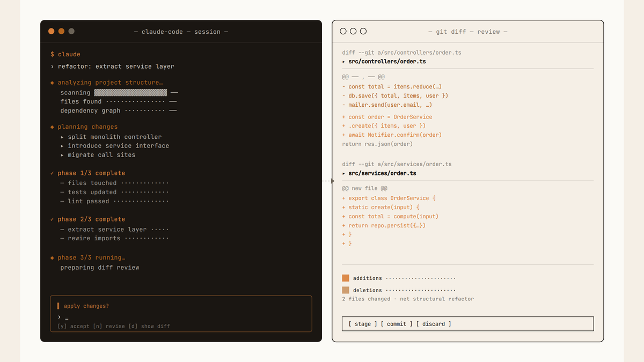644x362 pixels.
Task: Click the return repo.persist line
Action: (384, 225)
